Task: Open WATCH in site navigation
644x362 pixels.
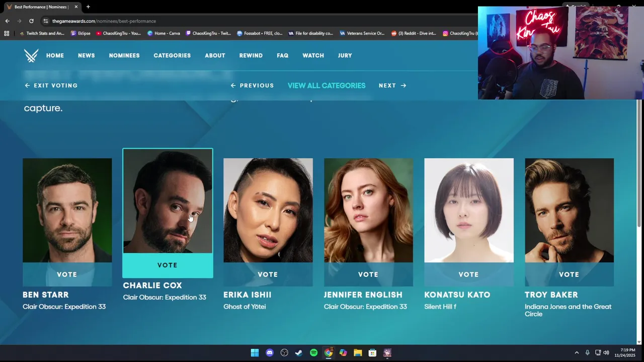Action: [313, 55]
